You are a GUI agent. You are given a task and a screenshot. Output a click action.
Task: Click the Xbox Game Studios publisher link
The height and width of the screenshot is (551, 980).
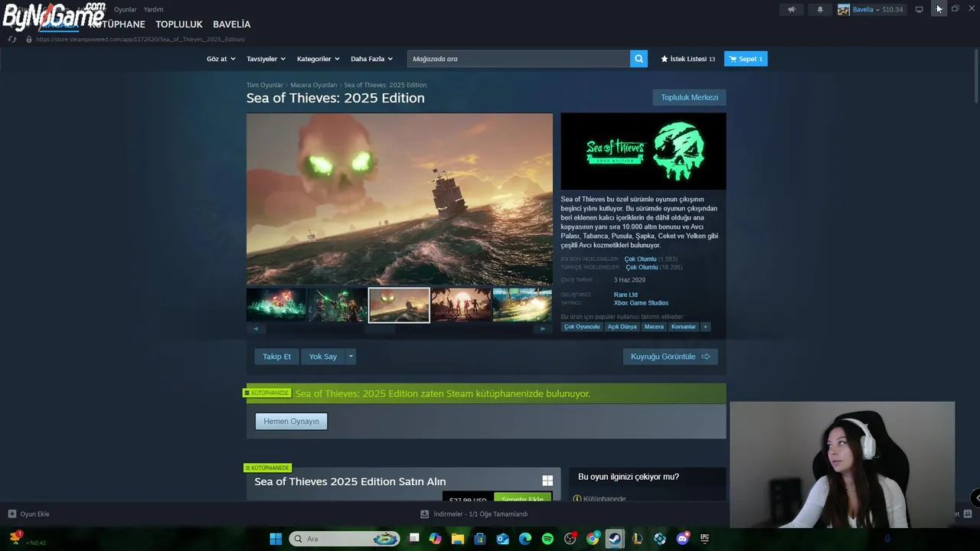pyautogui.click(x=641, y=303)
